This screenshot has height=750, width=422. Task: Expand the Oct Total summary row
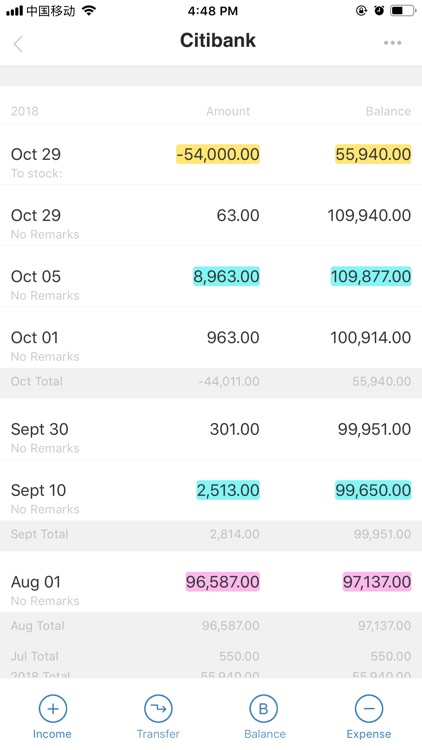pos(211,382)
